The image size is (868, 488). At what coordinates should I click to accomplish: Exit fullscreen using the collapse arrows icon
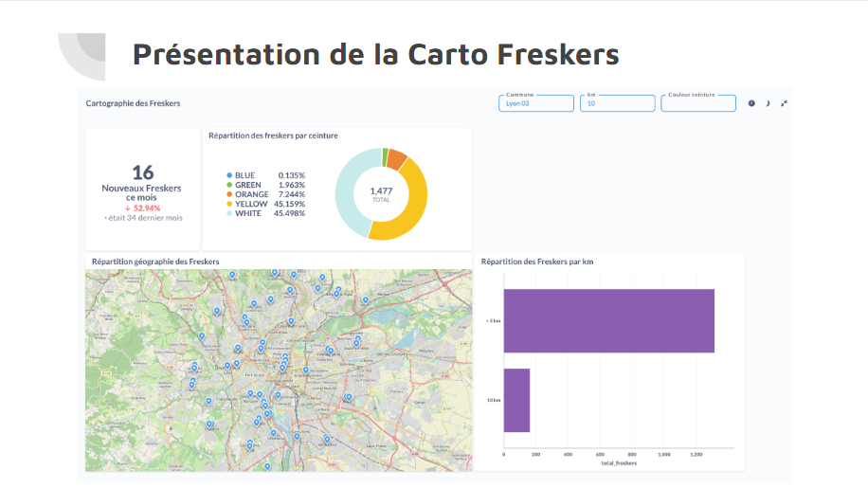tap(784, 103)
